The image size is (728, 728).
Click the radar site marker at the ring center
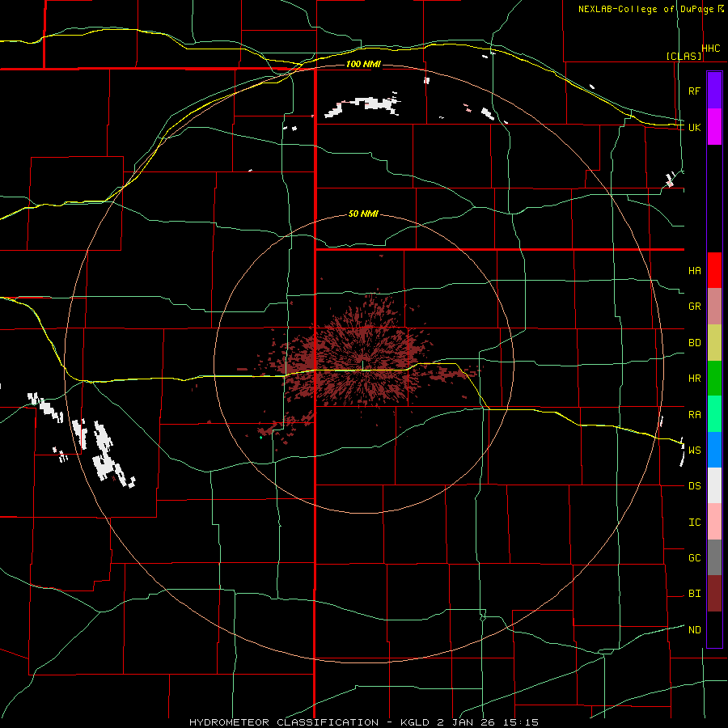pyautogui.click(x=362, y=365)
